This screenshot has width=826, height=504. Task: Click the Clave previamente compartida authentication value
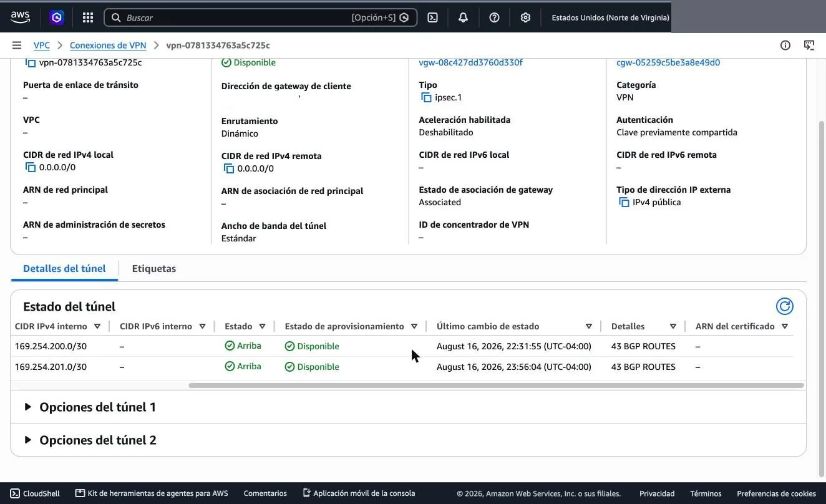click(677, 132)
